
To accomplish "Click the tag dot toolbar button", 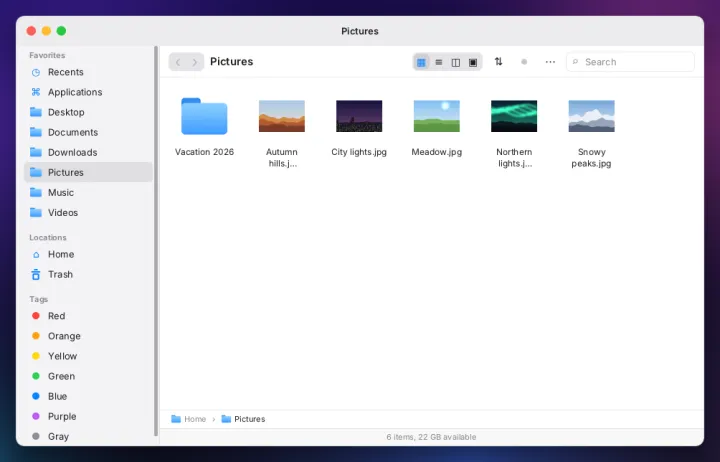I will (524, 62).
